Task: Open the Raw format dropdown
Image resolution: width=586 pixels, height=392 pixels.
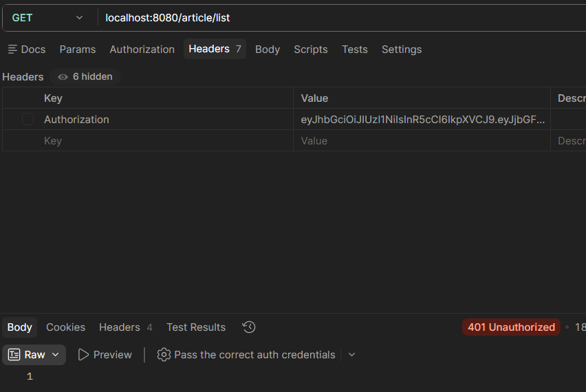Action: 34,355
